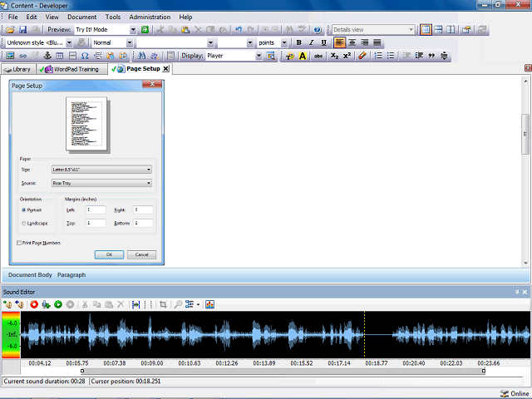The image size is (532, 399).
Task: Click the green Play button in Sound Editor
Action: point(58,304)
